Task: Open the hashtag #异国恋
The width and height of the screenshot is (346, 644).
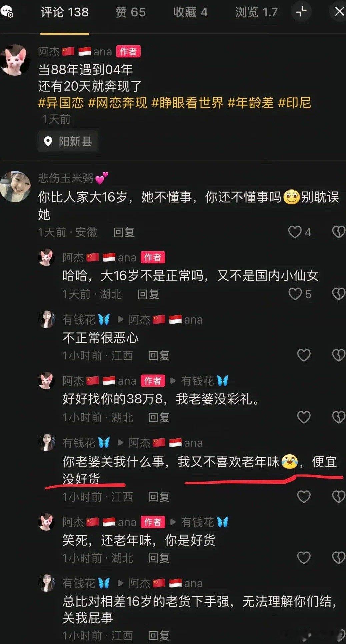Action: click(61, 103)
